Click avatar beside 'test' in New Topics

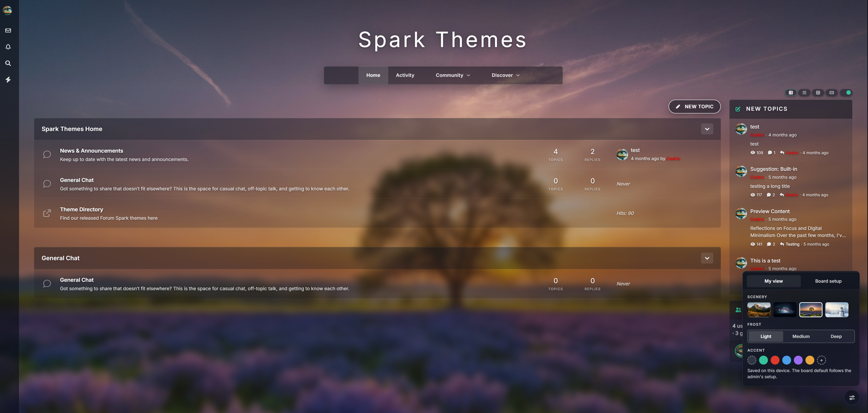741,129
